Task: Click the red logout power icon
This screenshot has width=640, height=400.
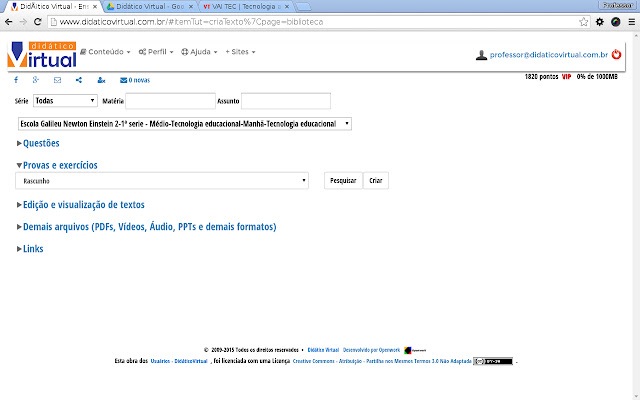Action: [616, 54]
